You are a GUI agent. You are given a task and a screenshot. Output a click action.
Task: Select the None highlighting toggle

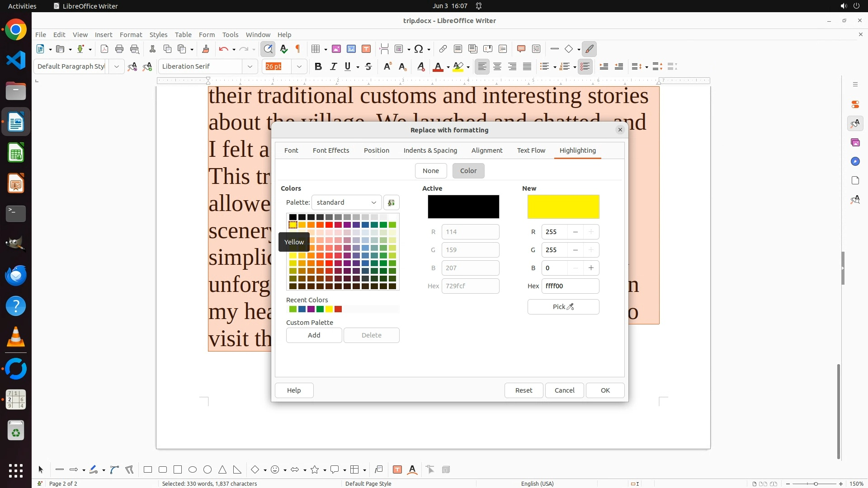pos(430,171)
